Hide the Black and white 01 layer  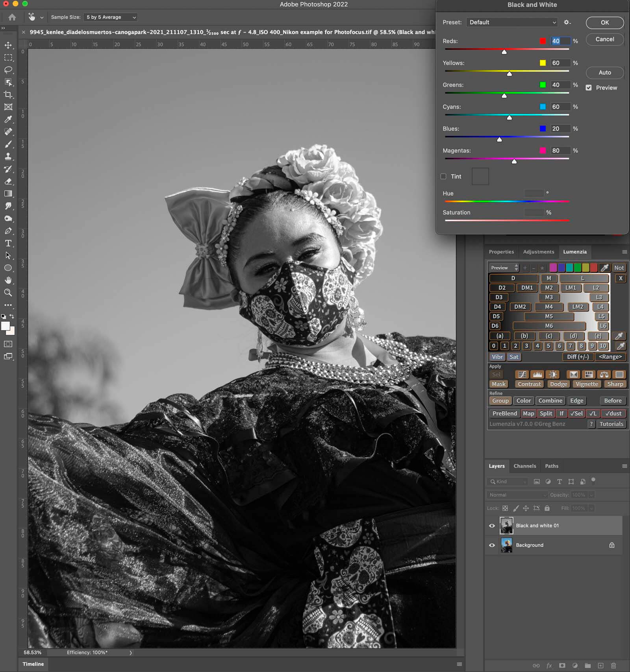tap(492, 526)
